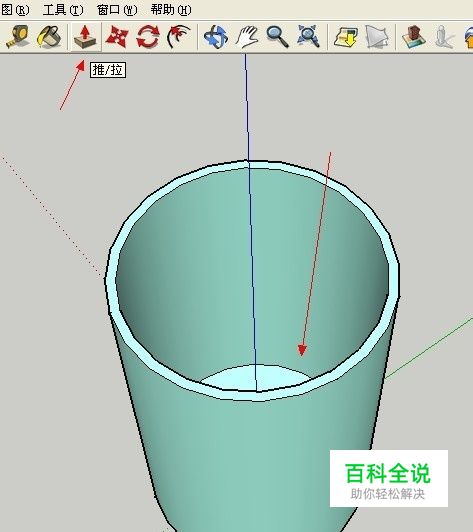Open the 工具(T) menu
The image size is (473, 532).
(63, 10)
